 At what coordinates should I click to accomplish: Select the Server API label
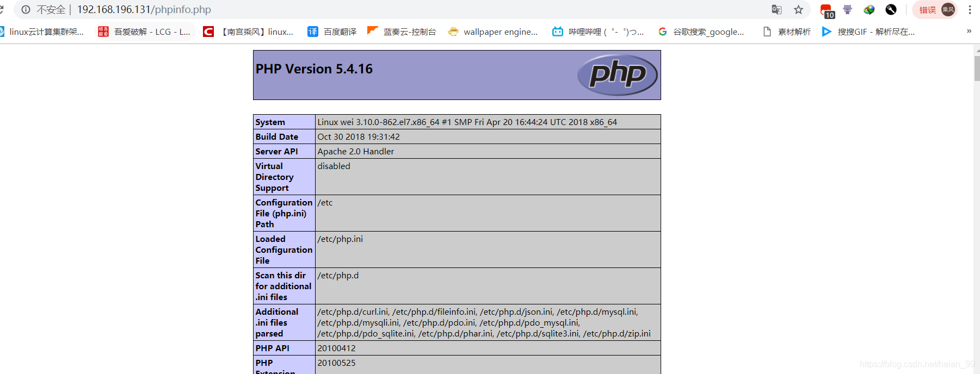pos(276,152)
